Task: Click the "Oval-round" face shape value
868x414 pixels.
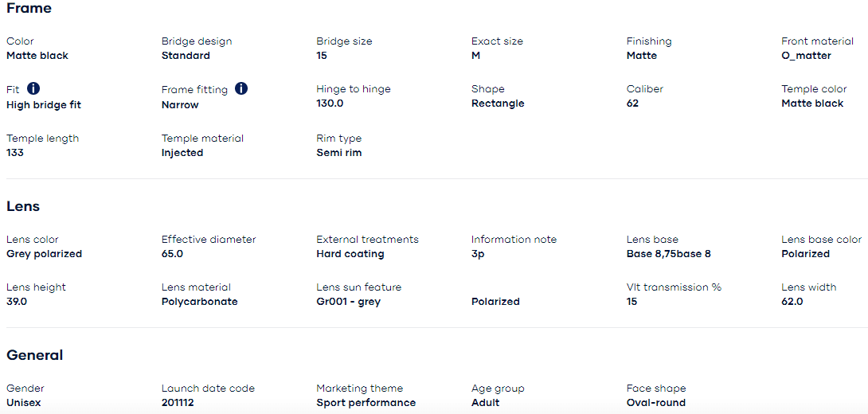Action: pyautogui.click(x=656, y=403)
